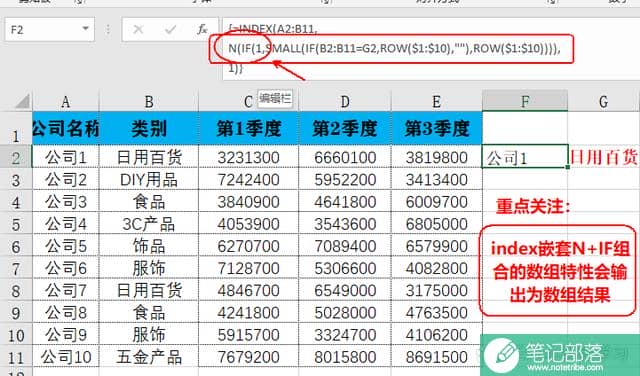Open the Name Box dropdown arrow
Image resolution: width=640 pixels, height=376 pixels.
click(85, 29)
